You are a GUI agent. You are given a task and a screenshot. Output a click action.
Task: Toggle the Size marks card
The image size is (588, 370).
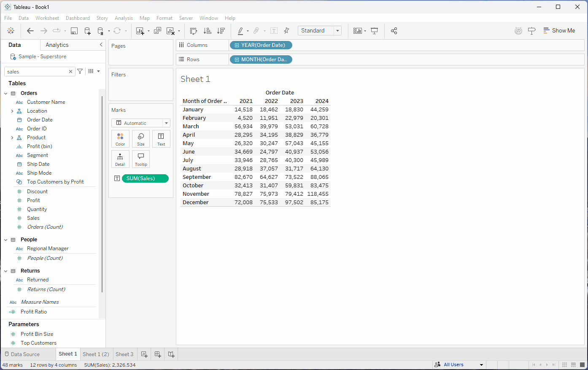[141, 139]
